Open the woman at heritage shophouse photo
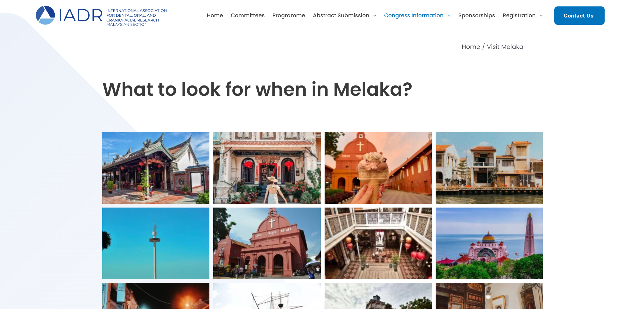The width and height of the screenshot is (644, 309). (x=267, y=168)
